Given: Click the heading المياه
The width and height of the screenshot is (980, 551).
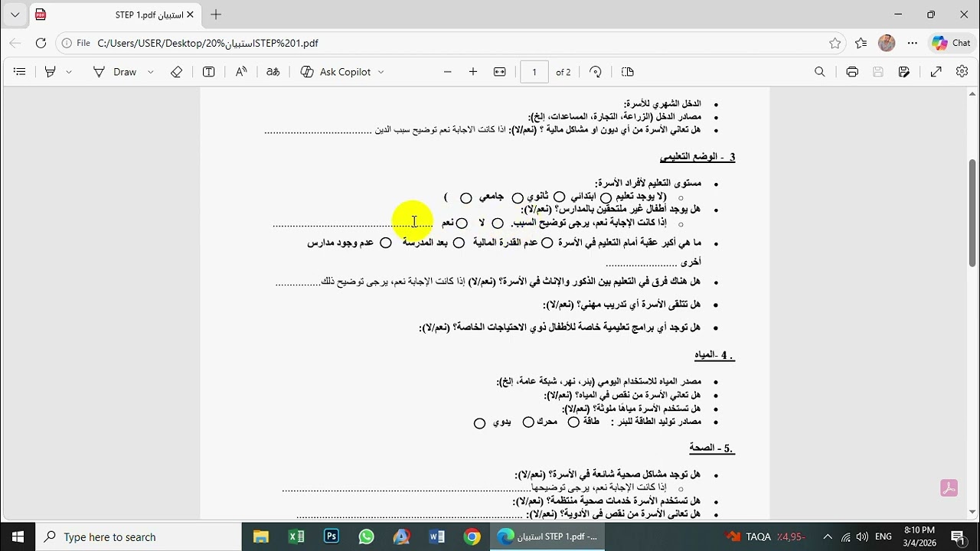Looking at the screenshot, I should (x=705, y=355).
